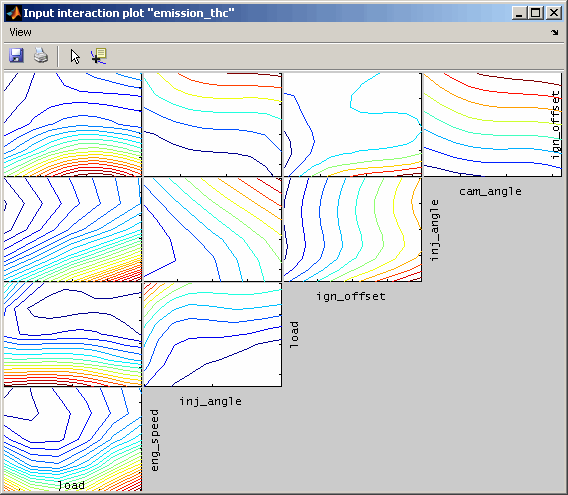
Task: Close the emission_thc plot window
Action: tap(554, 13)
